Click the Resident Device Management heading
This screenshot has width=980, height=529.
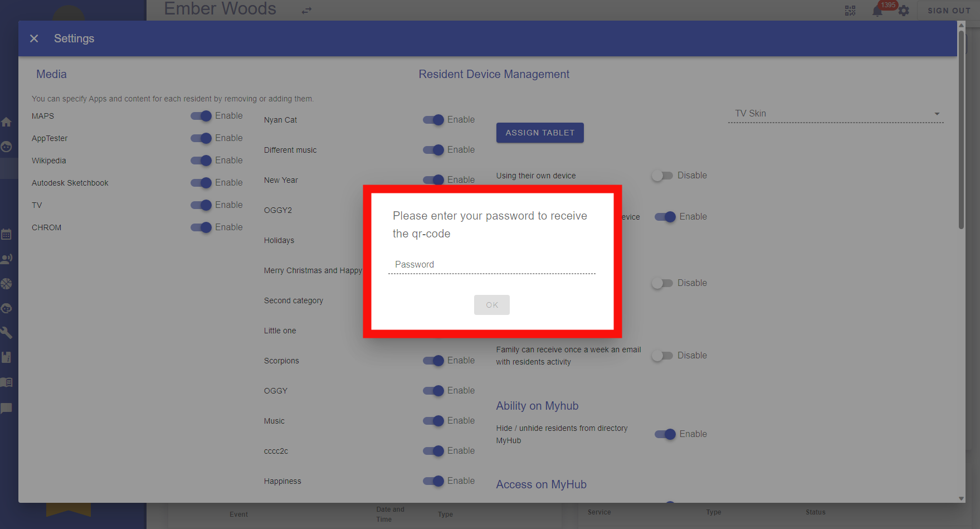(x=494, y=74)
